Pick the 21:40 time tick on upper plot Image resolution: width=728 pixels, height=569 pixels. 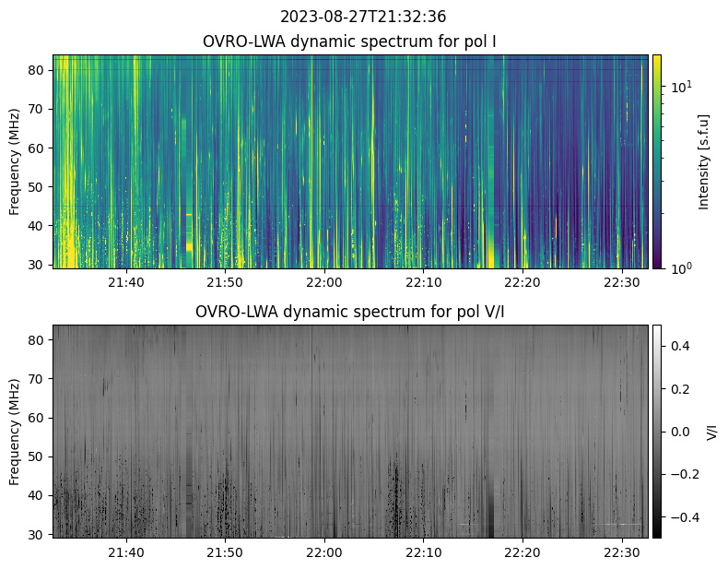pos(125,282)
